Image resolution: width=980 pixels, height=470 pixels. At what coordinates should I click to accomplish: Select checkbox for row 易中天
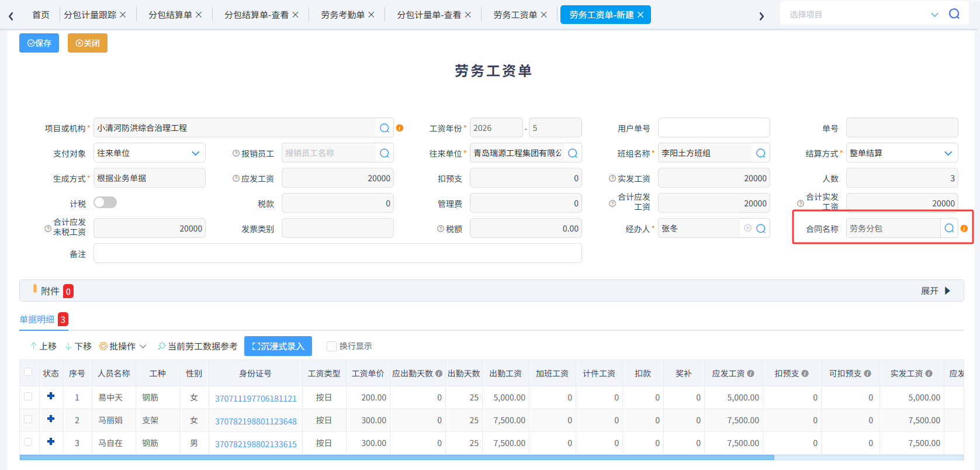point(28,396)
